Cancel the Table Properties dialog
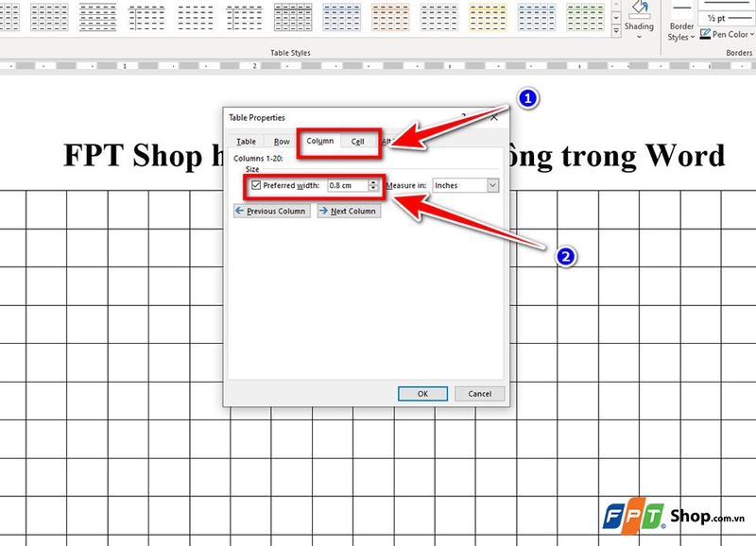Viewport: 756px width, 546px height. pos(479,394)
